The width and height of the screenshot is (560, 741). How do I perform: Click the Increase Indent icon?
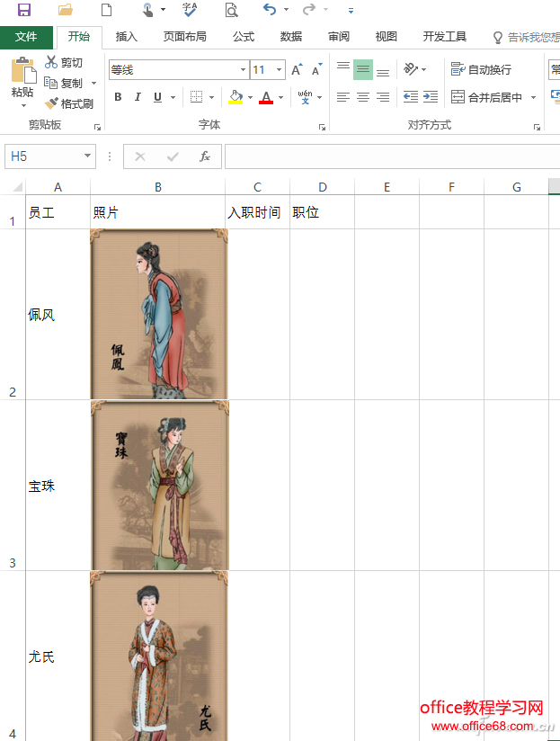pyautogui.click(x=431, y=97)
